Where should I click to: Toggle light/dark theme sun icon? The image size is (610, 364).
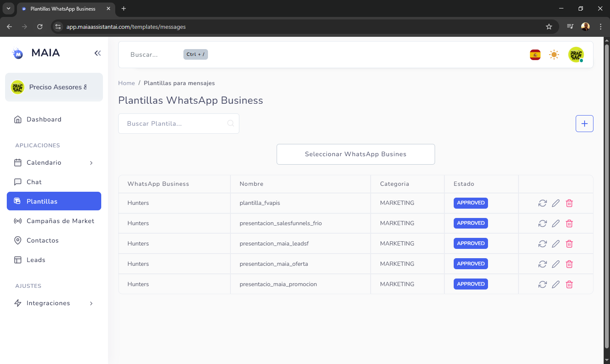pos(554,55)
